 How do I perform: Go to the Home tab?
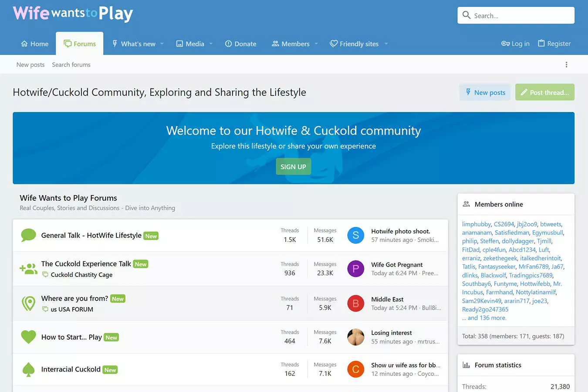click(x=35, y=44)
